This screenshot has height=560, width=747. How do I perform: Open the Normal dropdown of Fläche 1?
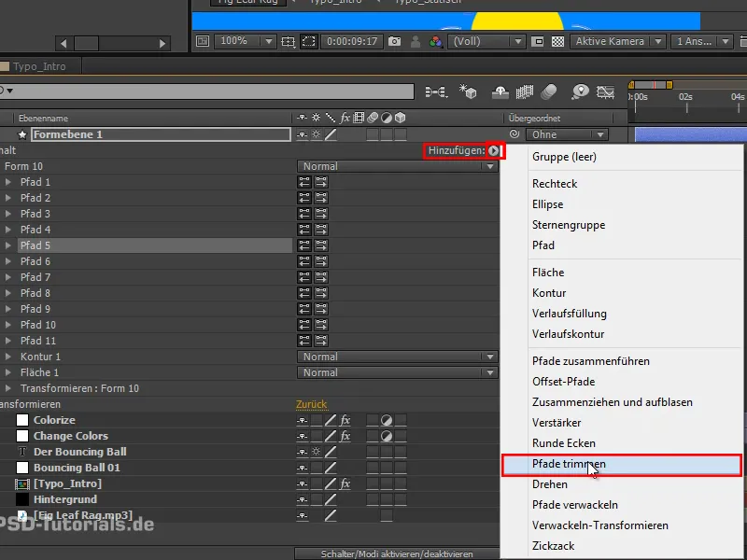point(398,372)
